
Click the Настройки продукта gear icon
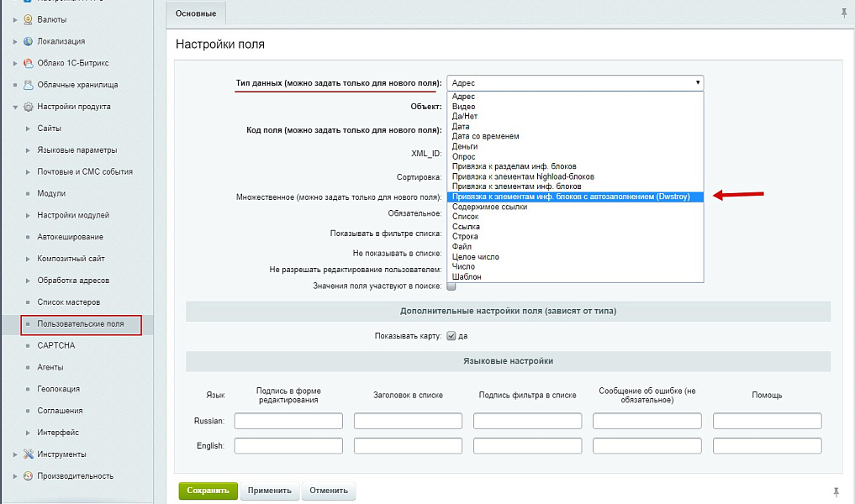click(29, 107)
